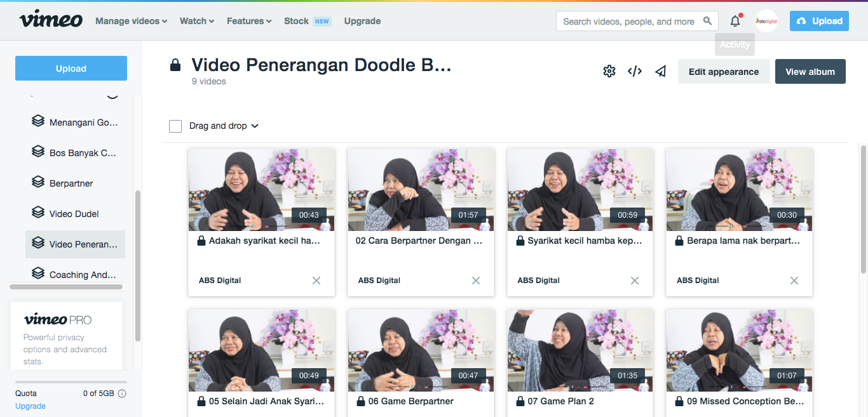Click the share paper plane icon
Viewport: 868px width, 417px height.
(x=661, y=71)
